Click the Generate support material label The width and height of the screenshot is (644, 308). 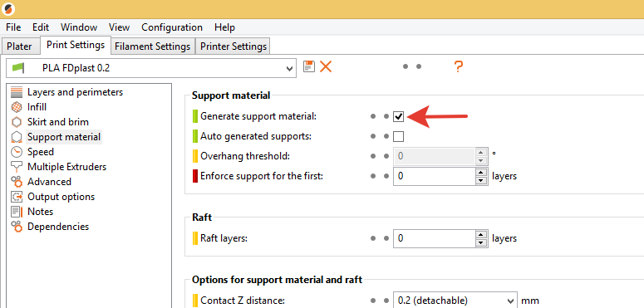pos(258,116)
